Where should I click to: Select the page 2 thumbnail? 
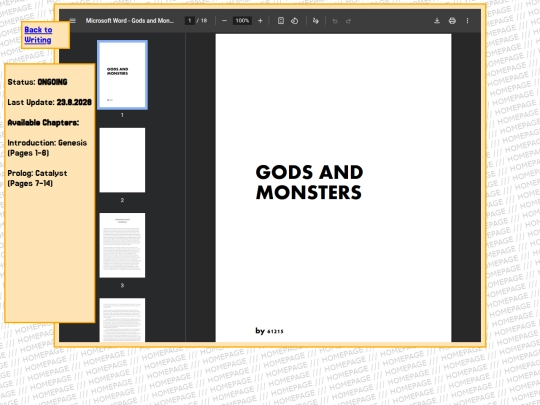pos(122,160)
